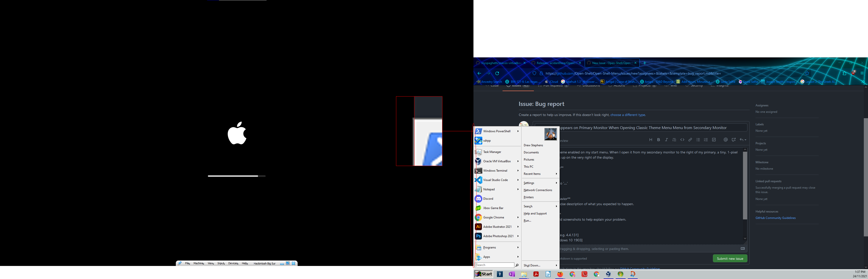Click the VirtualBox fullscreen toolbar icon
The width and height of the screenshot is (868, 279).
click(x=288, y=263)
